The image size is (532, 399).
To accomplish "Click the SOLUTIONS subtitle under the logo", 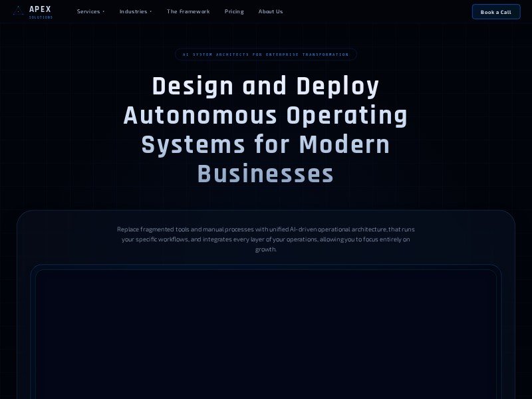I will click(41, 17).
